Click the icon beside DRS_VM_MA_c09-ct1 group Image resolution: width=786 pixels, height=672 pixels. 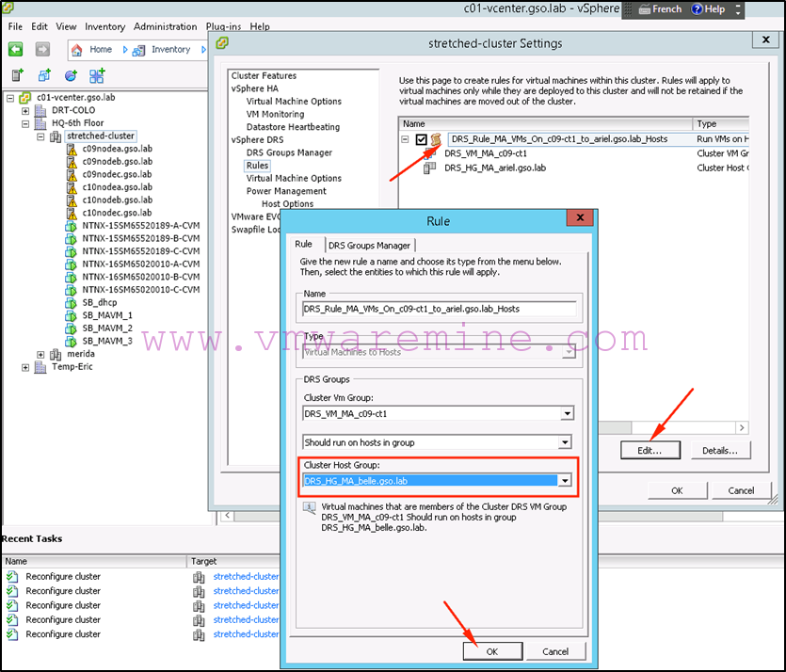pos(429,153)
